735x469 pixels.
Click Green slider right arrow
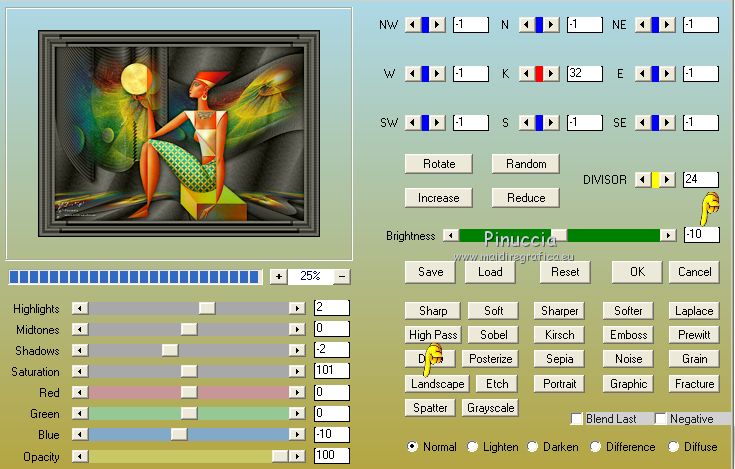coord(297,413)
